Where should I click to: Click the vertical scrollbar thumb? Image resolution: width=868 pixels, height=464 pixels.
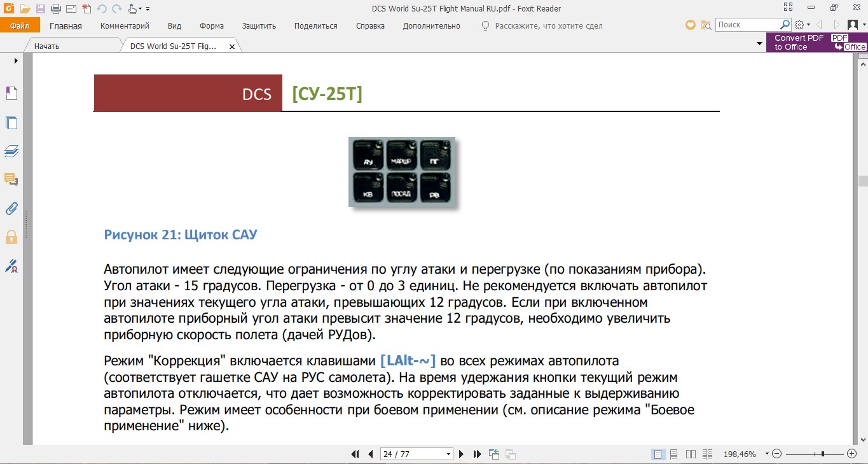pos(863,181)
